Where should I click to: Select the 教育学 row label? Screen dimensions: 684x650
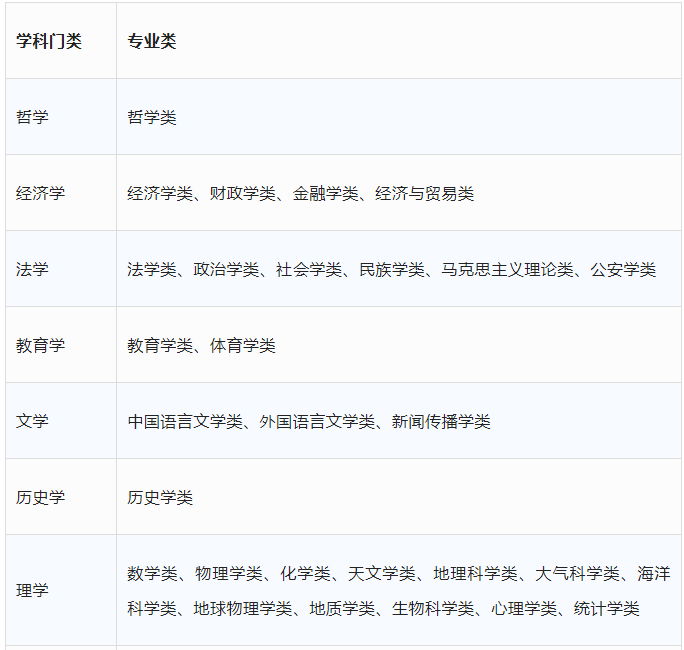(x=40, y=345)
